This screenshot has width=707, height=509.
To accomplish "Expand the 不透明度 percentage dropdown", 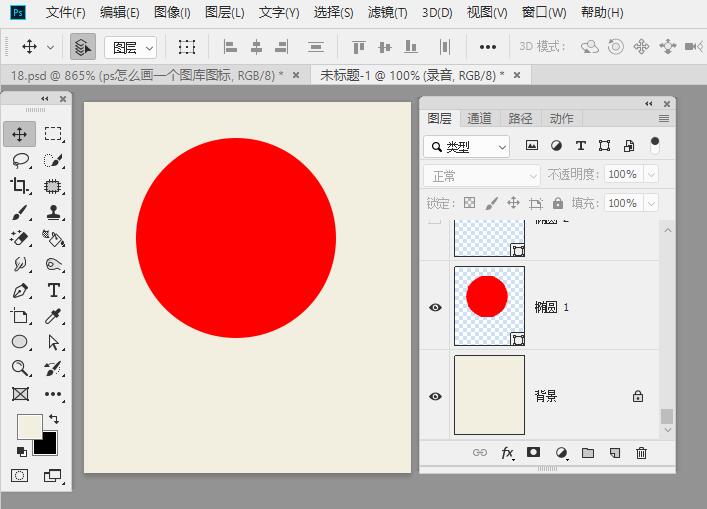I will [x=651, y=174].
